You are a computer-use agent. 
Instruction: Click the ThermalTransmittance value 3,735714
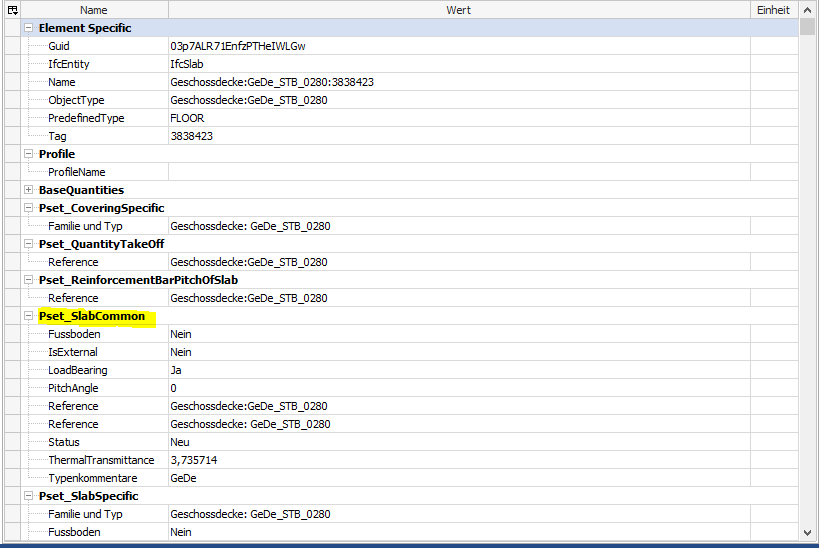point(194,460)
